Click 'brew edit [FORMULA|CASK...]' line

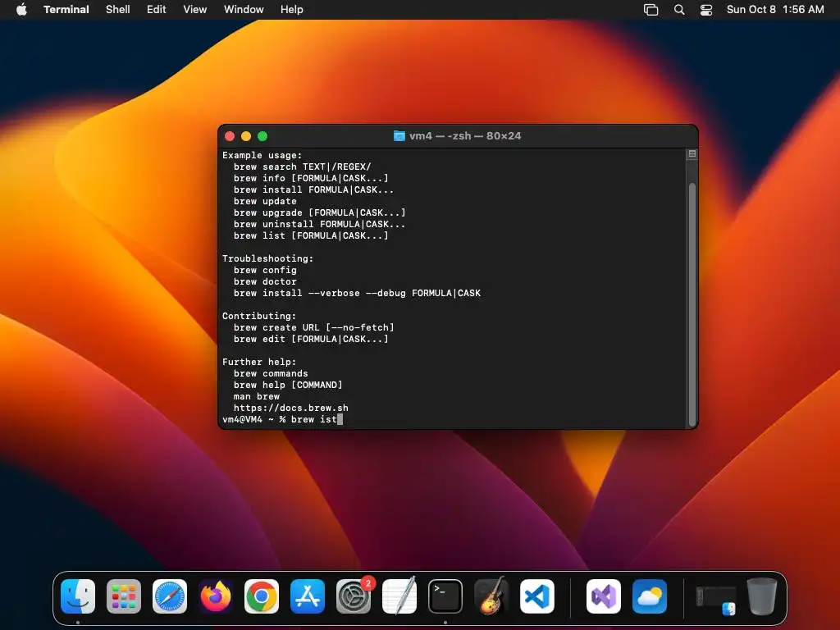[x=311, y=339]
